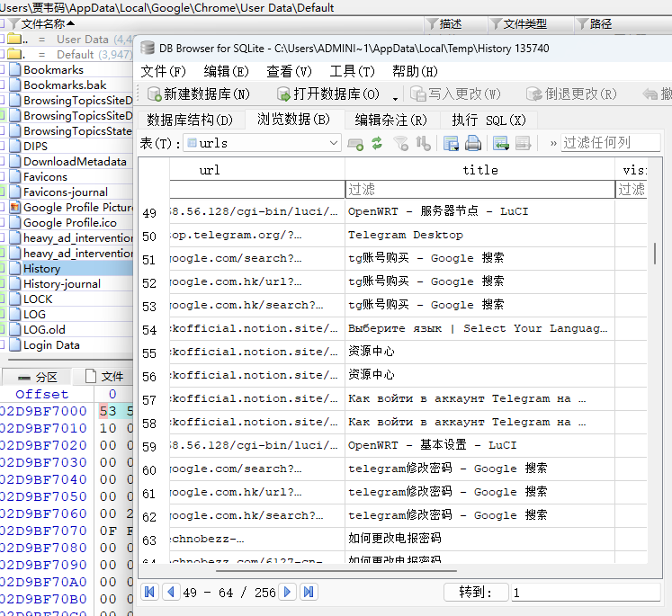Image resolution: width=672 pixels, height=616 pixels.
Task: Click the Write Changes (写入更改) button
Action: pyautogui.click(x=455, y=94)
